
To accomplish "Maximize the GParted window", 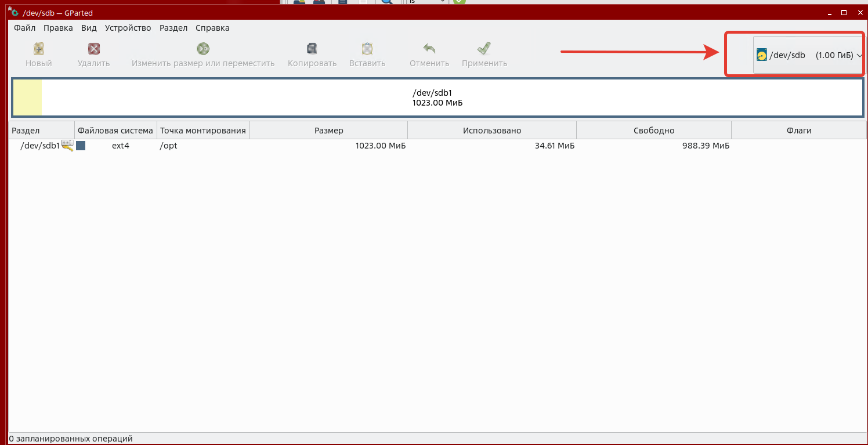I will pos(844,12).
